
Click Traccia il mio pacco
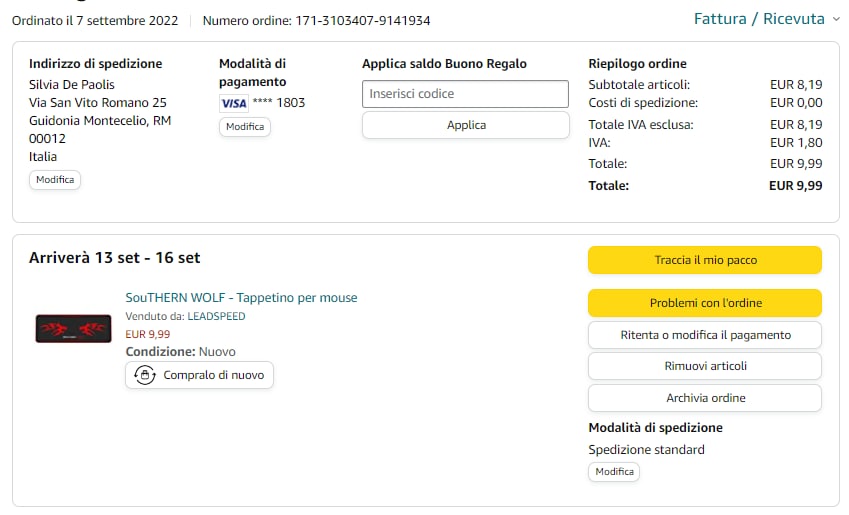point(704,260)
